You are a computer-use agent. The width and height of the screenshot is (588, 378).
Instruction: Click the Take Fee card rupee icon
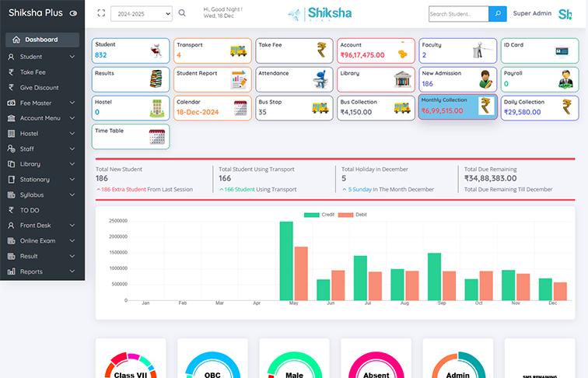(x=321, y=50)
